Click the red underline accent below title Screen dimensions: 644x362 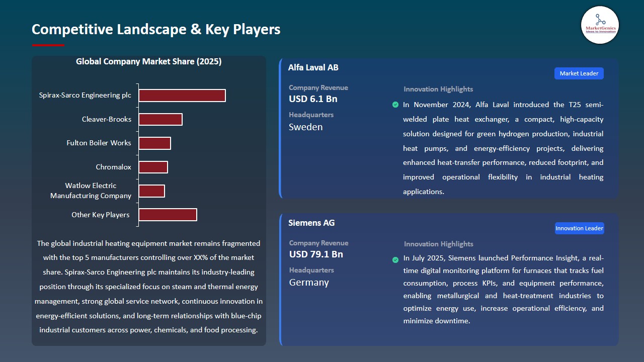48,45
